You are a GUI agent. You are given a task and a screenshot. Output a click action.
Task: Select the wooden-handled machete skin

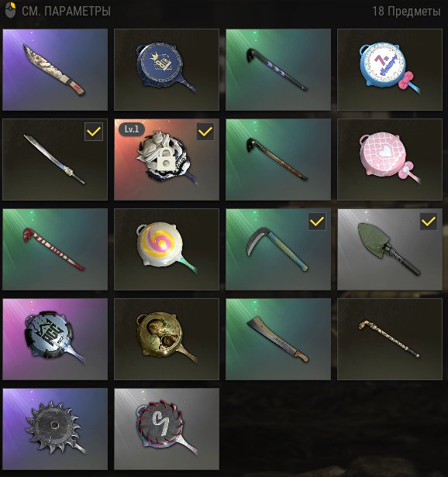click(278, 339)
